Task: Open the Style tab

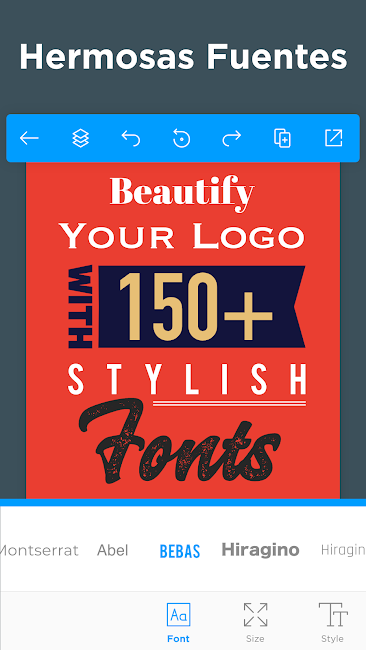Action: point(332,623)
